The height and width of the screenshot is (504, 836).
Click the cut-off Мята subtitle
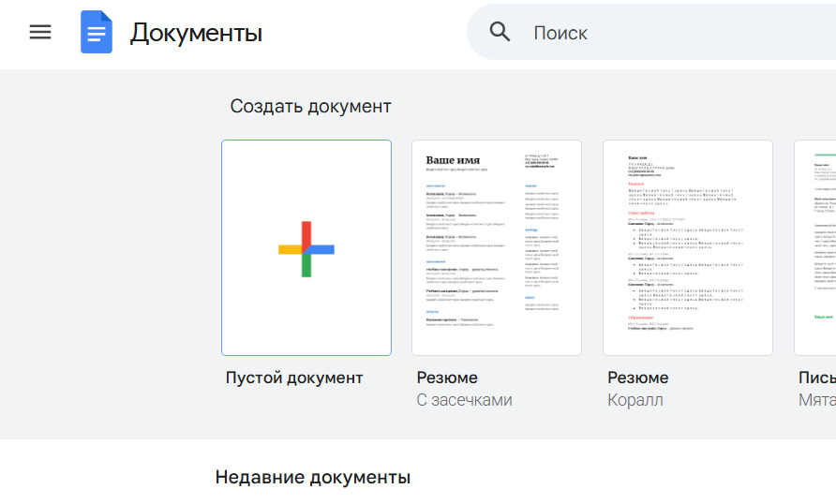815,401
